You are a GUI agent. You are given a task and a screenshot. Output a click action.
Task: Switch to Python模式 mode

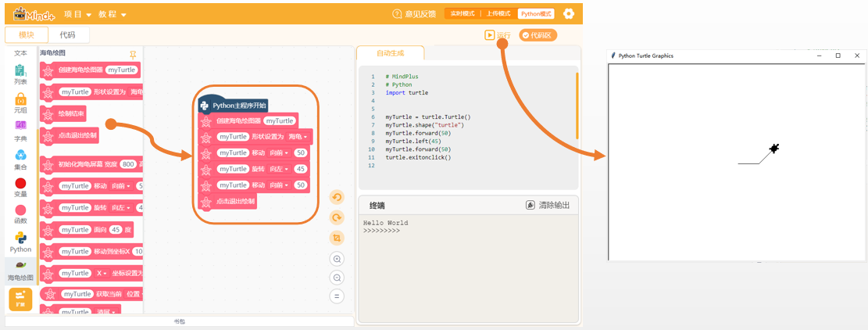pos(536,14)
